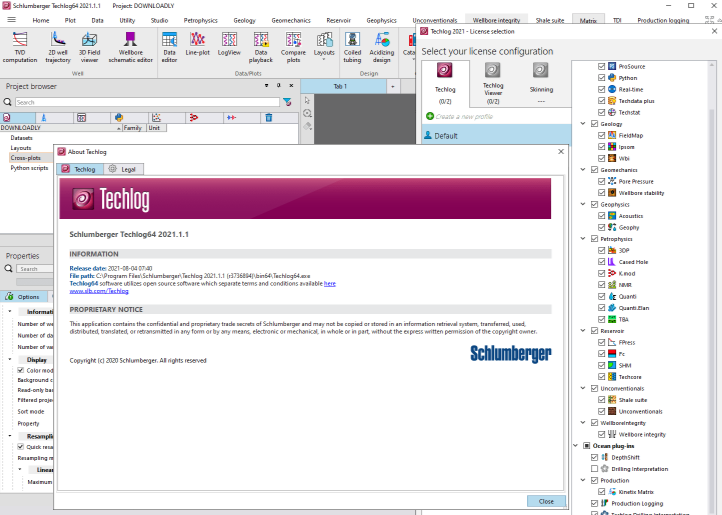Open the Coiled tubing design tool
The width and height of the screenshot is (722, 515).
coord(352,46)
